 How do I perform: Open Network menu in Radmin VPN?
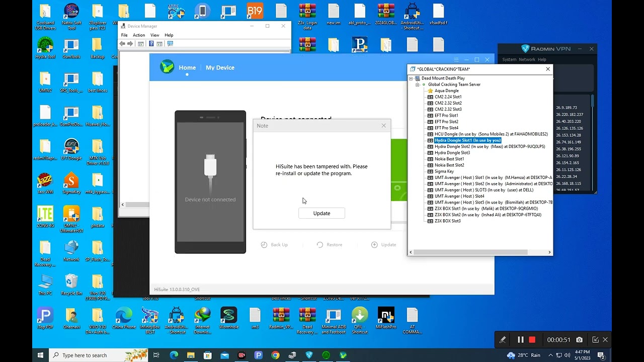click(x=527, y=59)
